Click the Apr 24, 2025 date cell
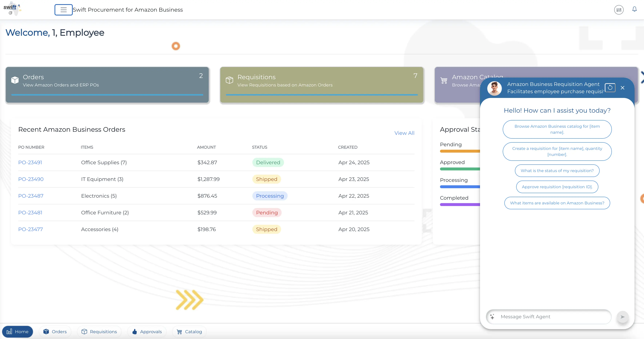The height and width of the screenshot is (339, 644). pos(354,162)
